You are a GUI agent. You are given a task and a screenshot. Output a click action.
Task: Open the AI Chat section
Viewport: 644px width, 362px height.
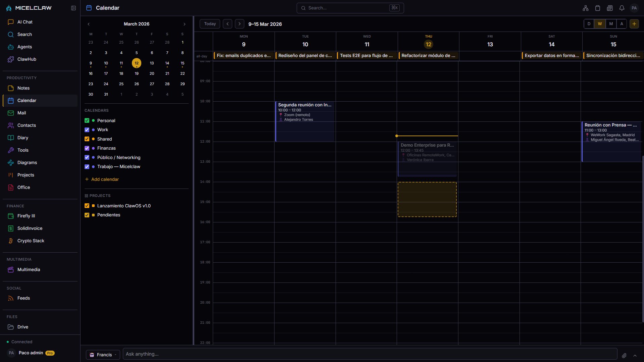25,22
